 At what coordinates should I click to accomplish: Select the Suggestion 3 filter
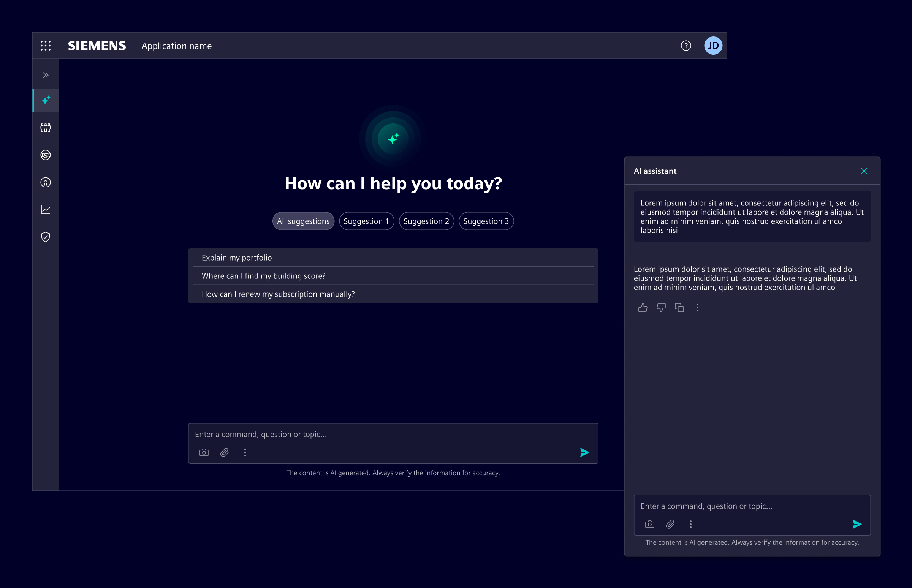point(486,221)
